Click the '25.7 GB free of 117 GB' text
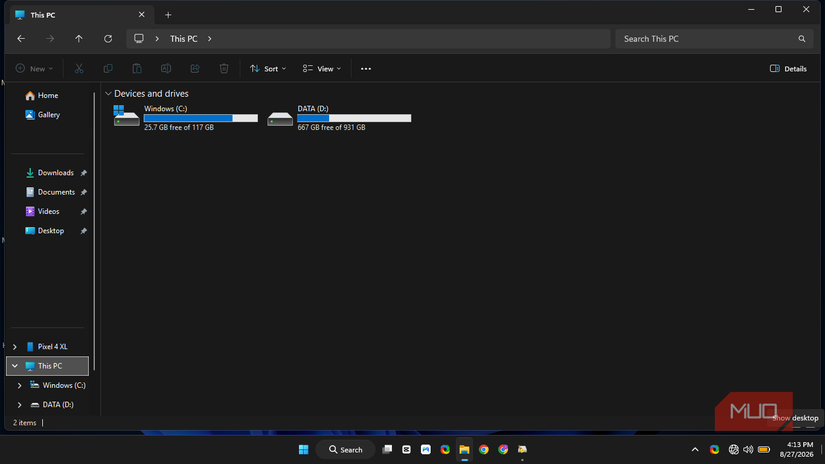The width and height of the screenshot is (825, 464). coord(179,127)
